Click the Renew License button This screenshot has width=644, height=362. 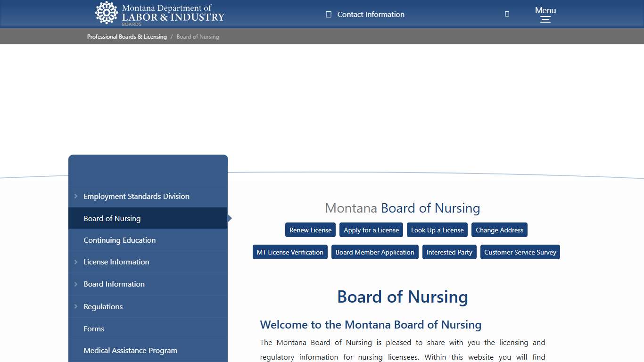[x=310, y=230]
